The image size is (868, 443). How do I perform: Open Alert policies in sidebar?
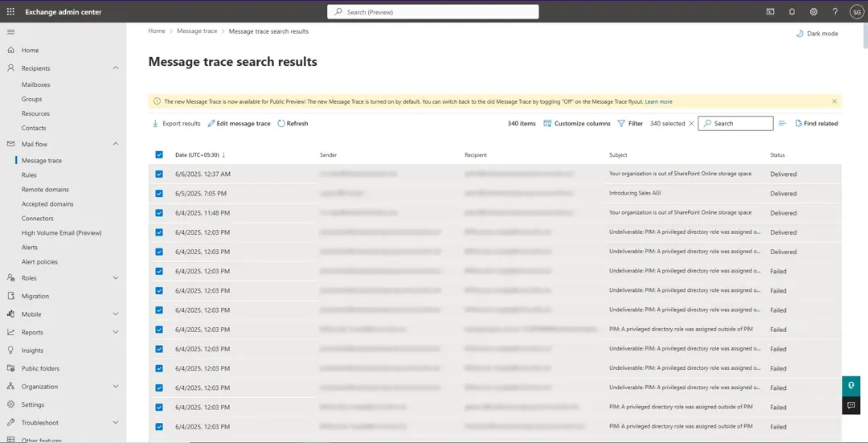39,262
